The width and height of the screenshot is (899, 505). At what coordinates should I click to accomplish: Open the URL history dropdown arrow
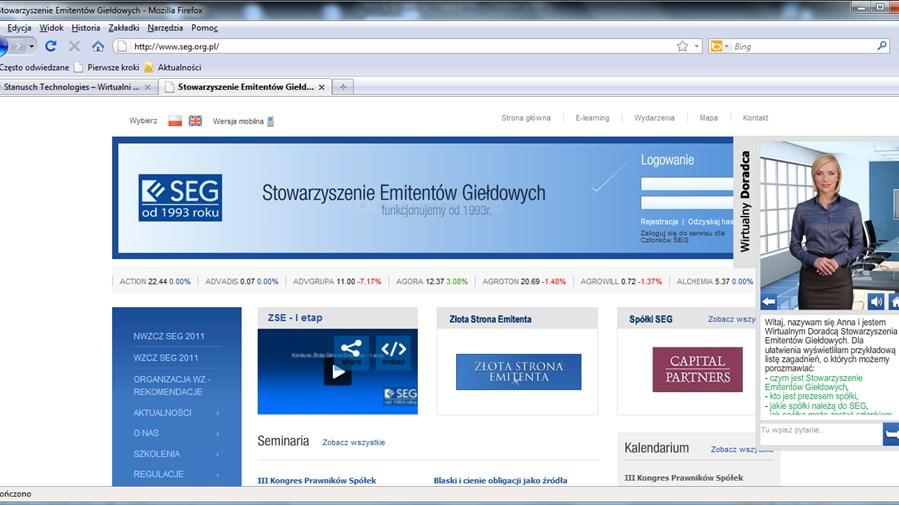click(697, 46)
